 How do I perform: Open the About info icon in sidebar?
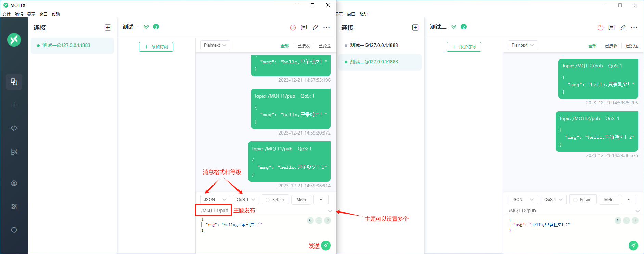(x=14, y=230)
